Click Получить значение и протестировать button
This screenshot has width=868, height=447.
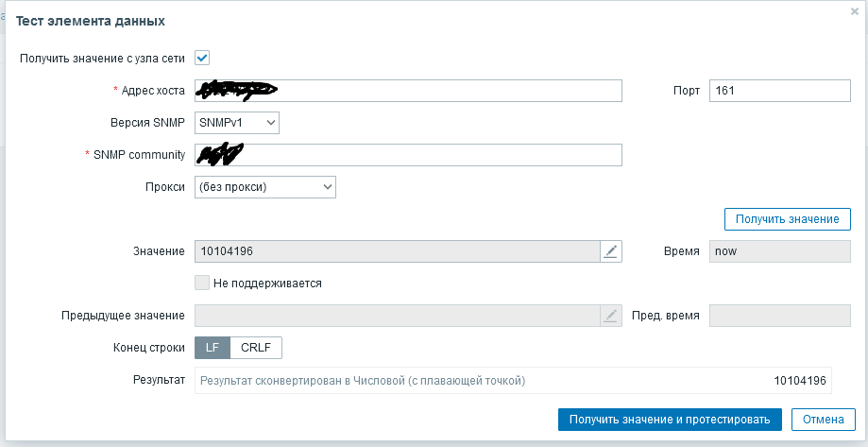[x=670, y=420]
